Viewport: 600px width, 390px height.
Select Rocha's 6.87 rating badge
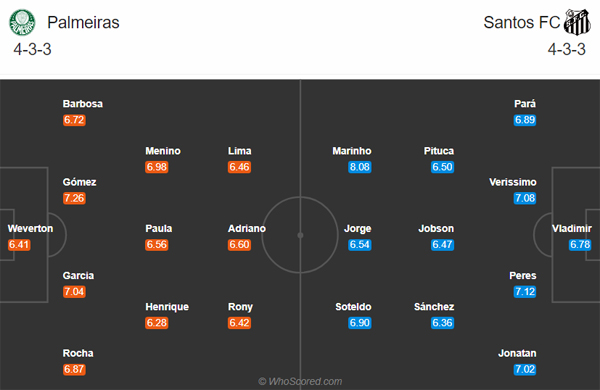pyautogui.click(x=74, y=369)
